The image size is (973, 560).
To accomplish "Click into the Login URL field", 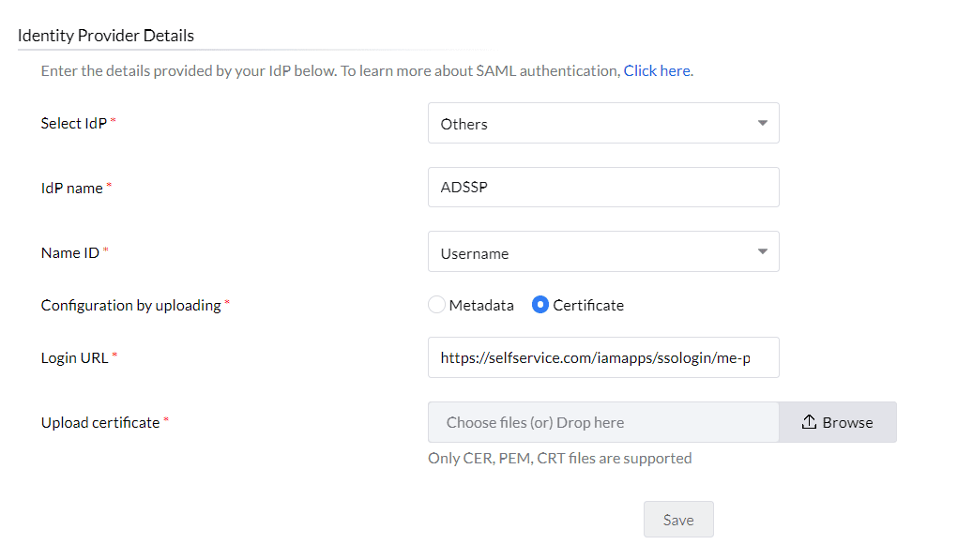I will click(x=602, y=357).
